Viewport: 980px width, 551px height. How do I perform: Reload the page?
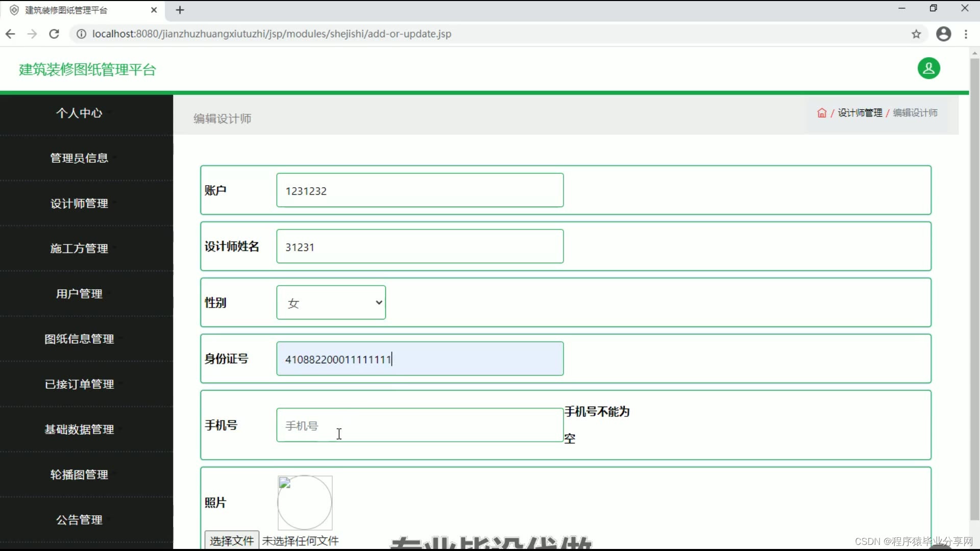tap(54, 34)
